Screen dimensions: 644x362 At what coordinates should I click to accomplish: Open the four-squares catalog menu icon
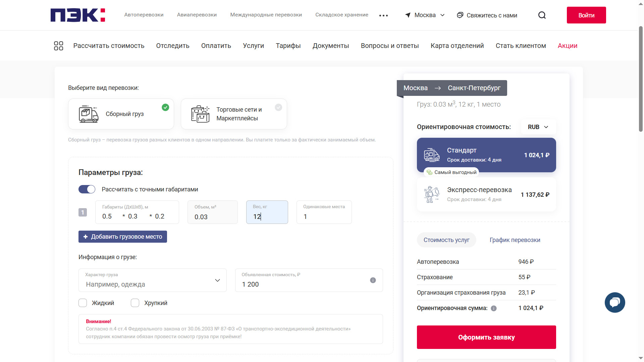[x=59, y=46]
